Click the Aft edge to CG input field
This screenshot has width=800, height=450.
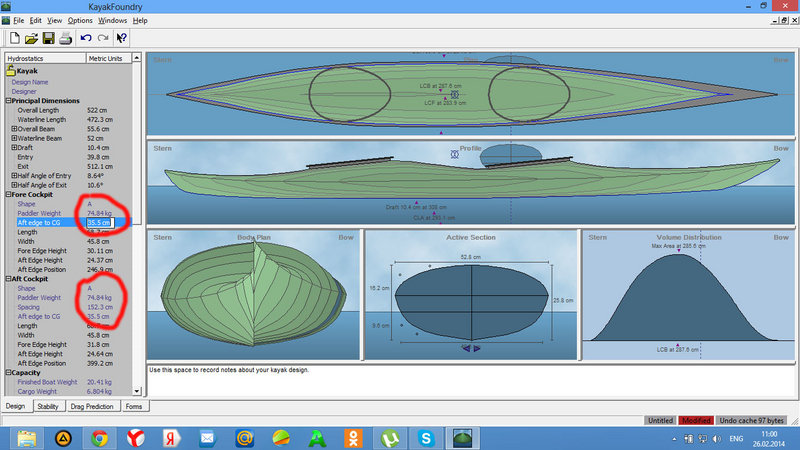(99, 222)
